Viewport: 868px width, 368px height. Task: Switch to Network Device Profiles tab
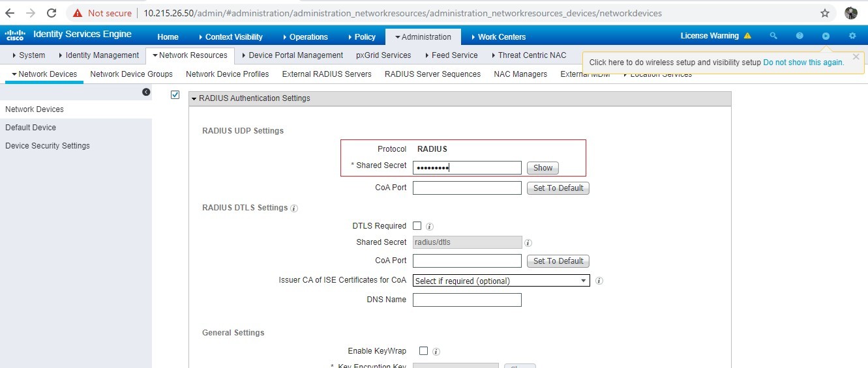[228, 74]
